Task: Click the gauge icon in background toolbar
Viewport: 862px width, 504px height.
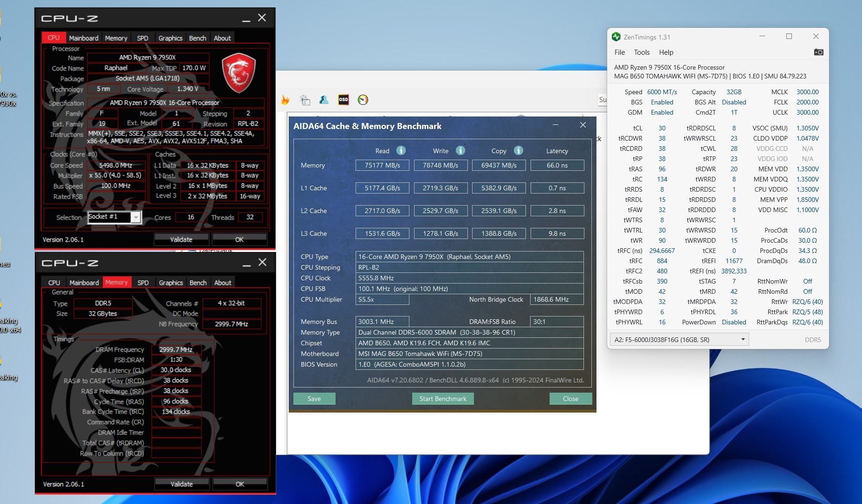Action: pyautogui.click(x=363, y=100)
